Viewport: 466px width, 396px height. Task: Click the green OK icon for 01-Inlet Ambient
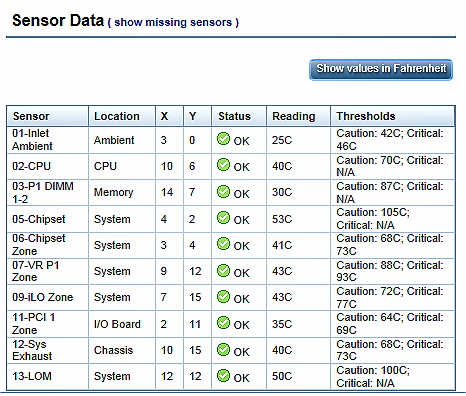pyautogui.click(x=223, y=139)
